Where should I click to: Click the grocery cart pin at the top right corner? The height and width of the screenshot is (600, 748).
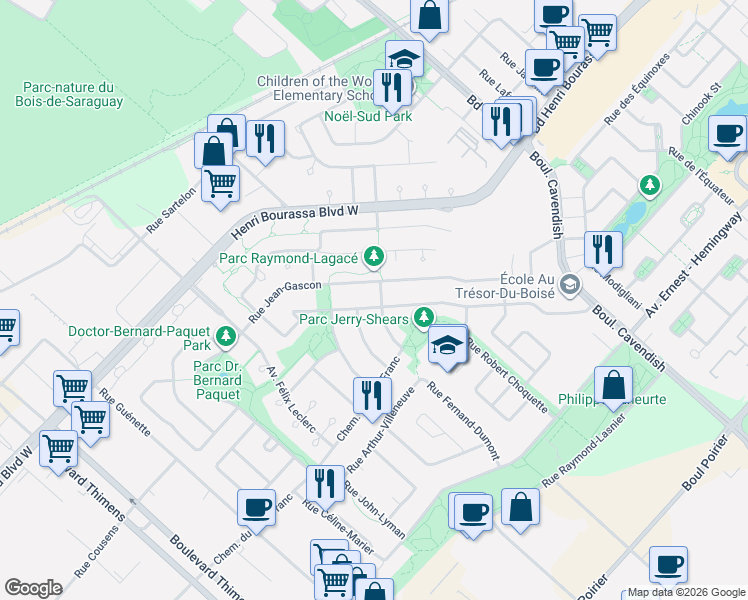(598, 33)
